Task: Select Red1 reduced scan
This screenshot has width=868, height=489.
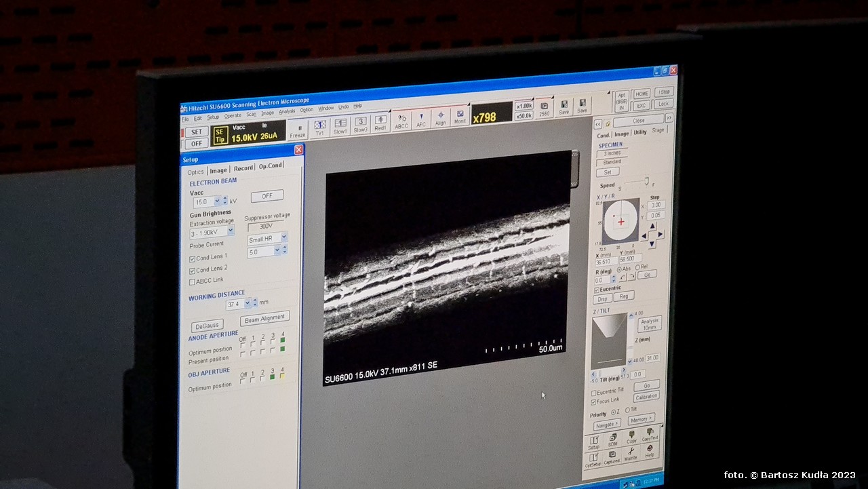Action: click(x=380, y=123)
